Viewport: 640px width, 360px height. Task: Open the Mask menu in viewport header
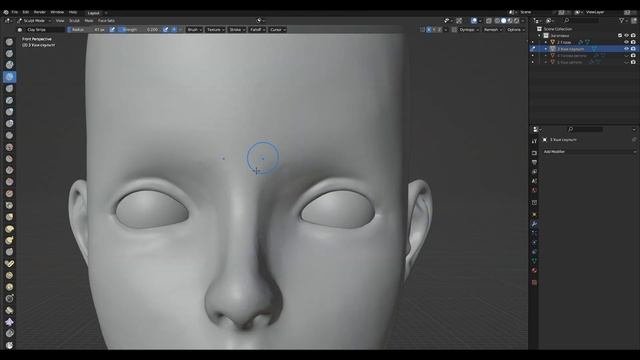point(89,20)
